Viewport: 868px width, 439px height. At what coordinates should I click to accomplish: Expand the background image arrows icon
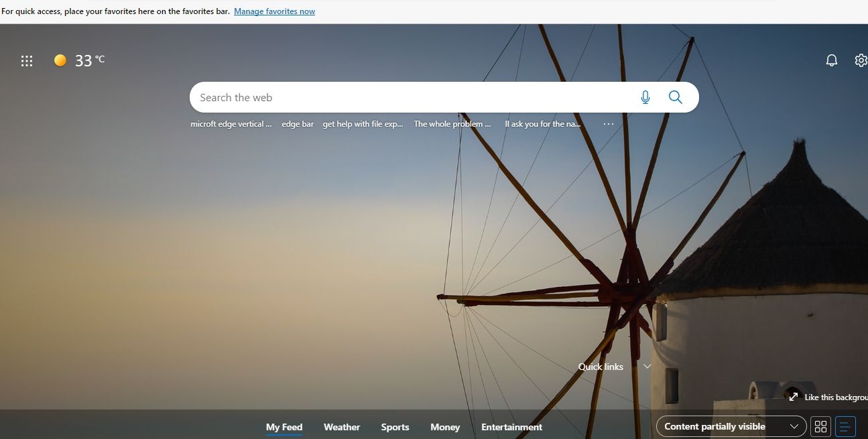point(794,397)
